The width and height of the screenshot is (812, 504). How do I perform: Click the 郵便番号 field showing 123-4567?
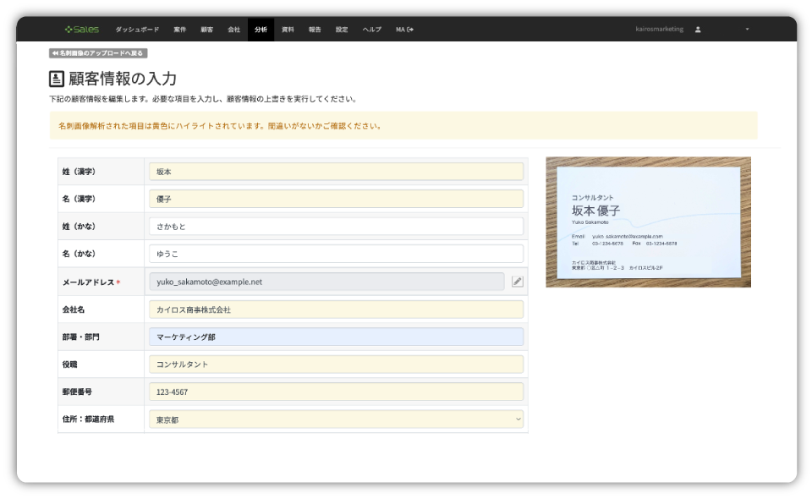336,392
